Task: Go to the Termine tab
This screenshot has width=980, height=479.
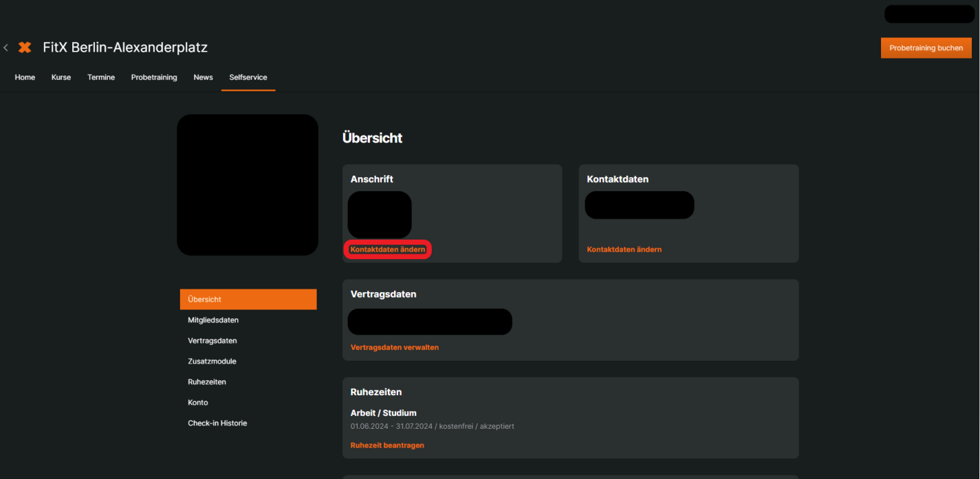Action: [x=101, y=78]
